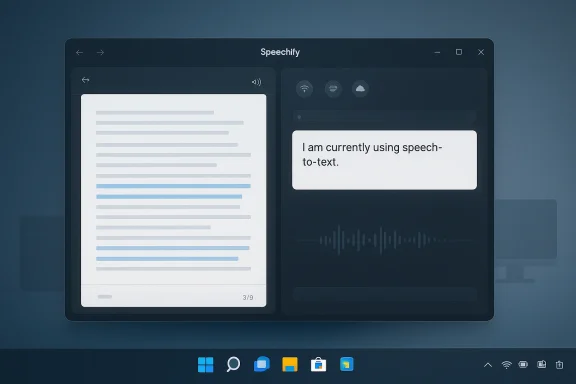The width and height of the screenshot is (576, 384).
Task: Click the rightmost system tray icon
Action: 559,365
